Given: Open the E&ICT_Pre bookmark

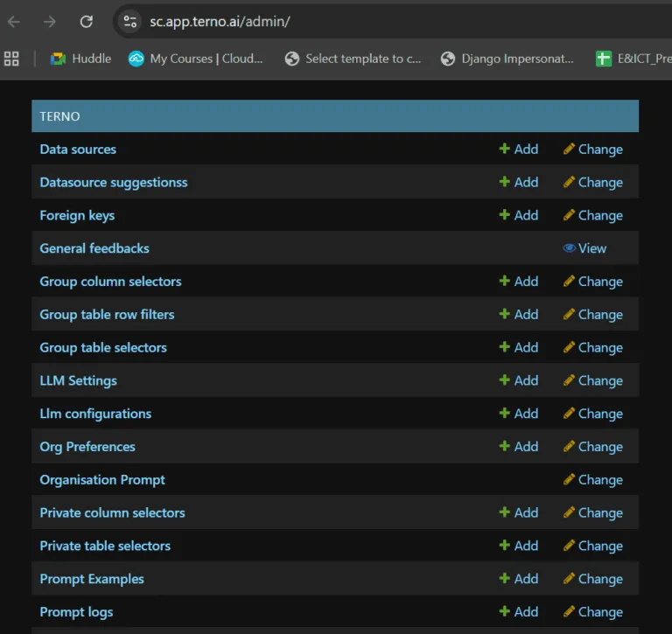Looking at the screenshot, I should point(633,59).
